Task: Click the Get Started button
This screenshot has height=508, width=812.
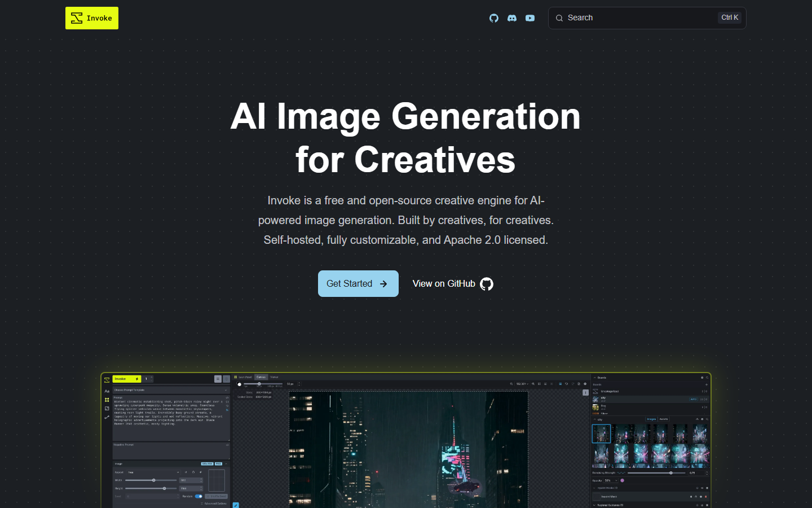Action: pos(358,283)
